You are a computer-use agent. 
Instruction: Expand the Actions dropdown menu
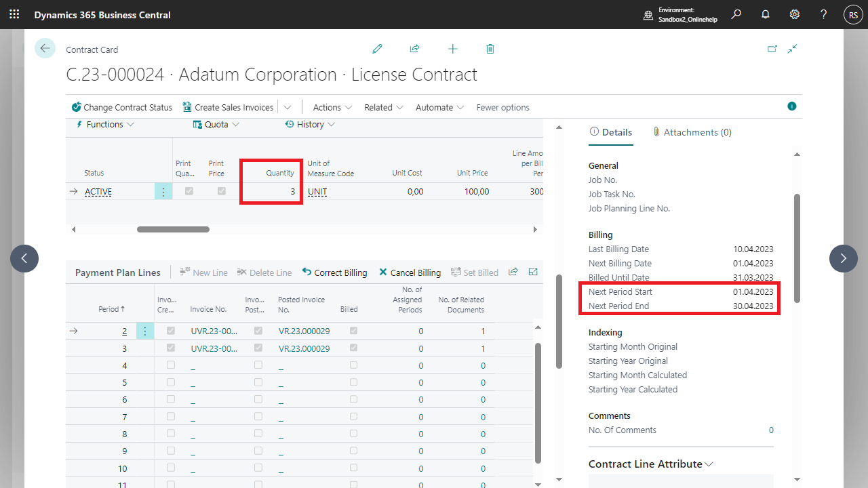(332, 107)
